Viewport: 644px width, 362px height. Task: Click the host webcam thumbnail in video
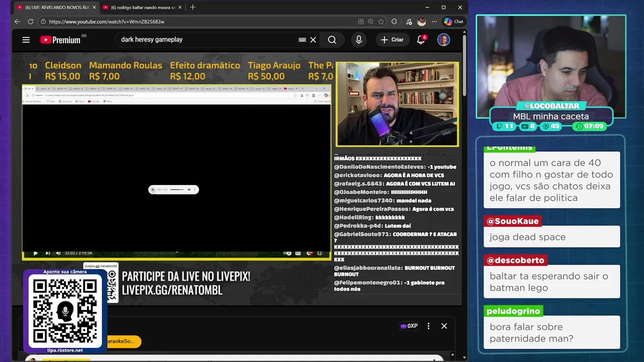pos(397,104)
